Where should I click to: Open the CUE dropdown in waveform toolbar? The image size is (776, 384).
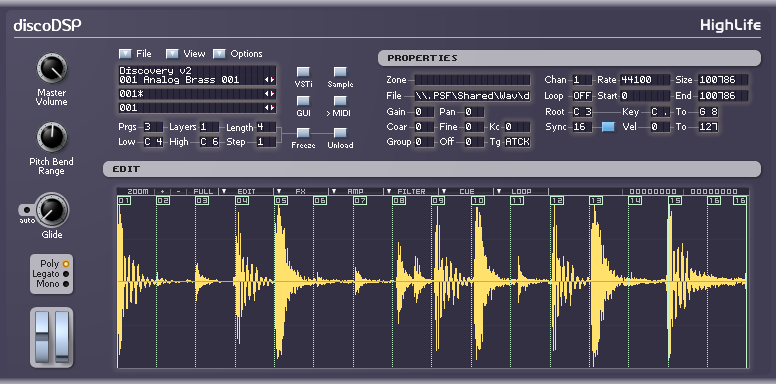466,191
